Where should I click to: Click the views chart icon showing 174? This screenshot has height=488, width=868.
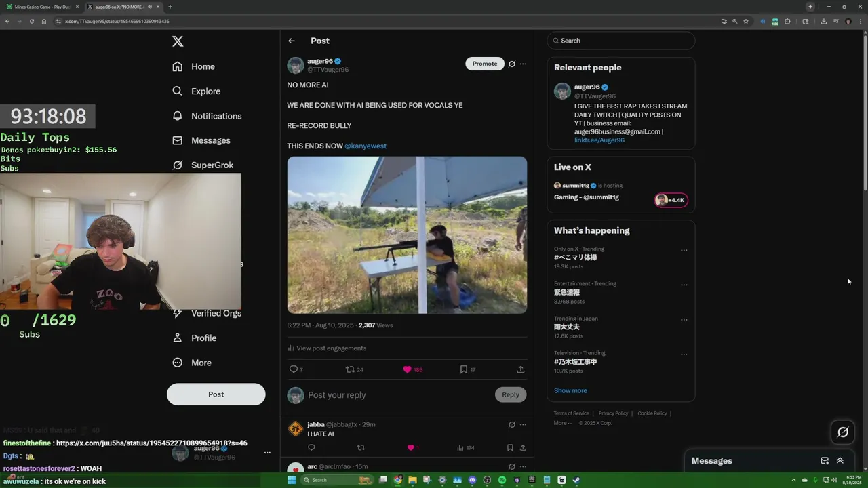[465, 447]
